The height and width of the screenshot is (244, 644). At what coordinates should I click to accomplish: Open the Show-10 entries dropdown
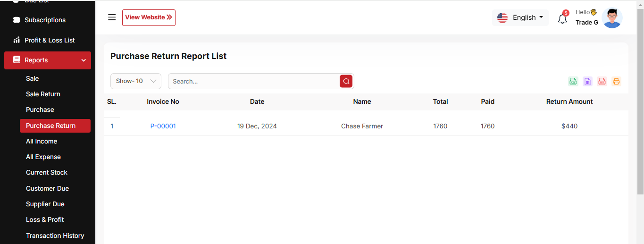point(136,81)
